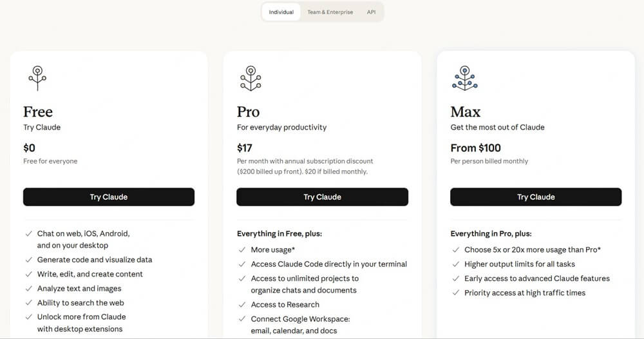Click checkmark beside "Priority access at high traffic times"

tap(455, 293)
